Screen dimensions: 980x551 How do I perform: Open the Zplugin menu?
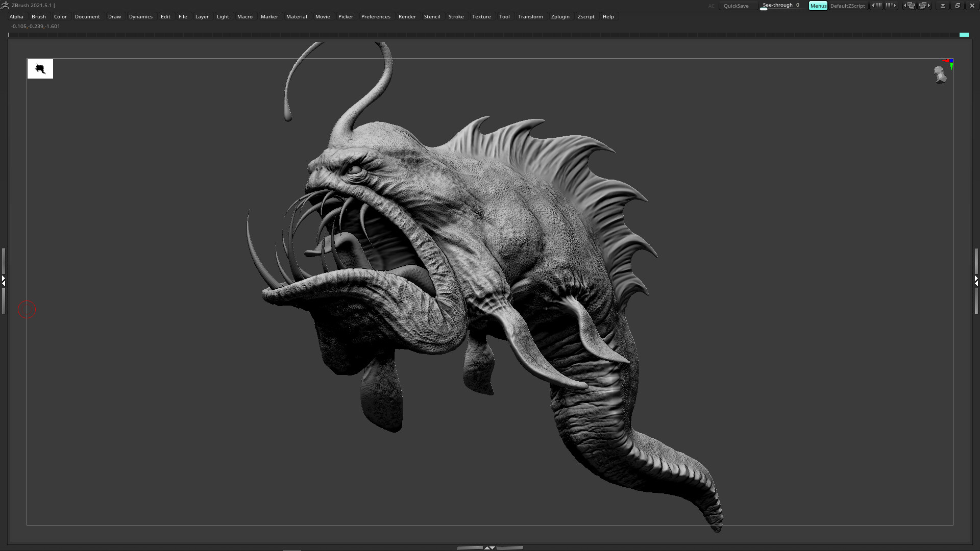click(560, 16)
